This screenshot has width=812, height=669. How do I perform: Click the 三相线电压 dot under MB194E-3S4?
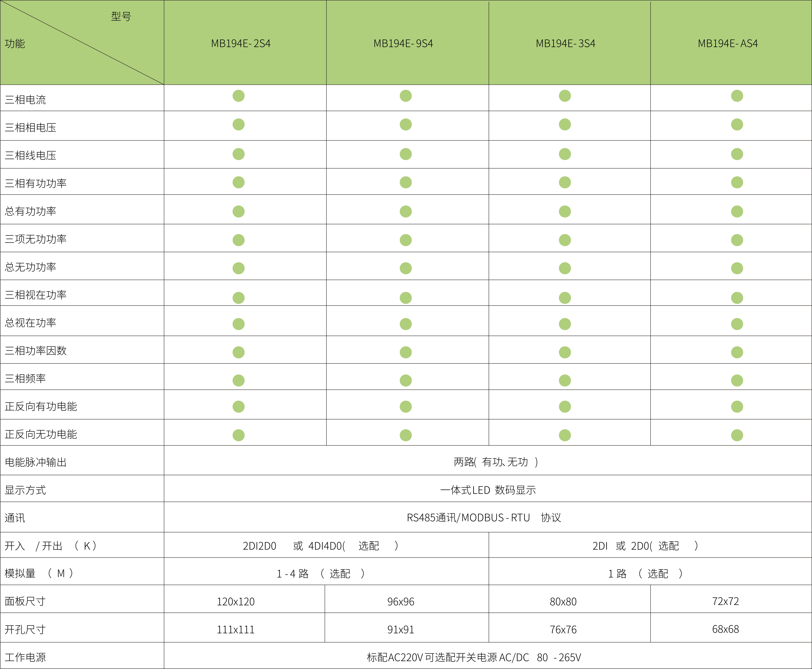pyautogui.click(x=565, y=154)
